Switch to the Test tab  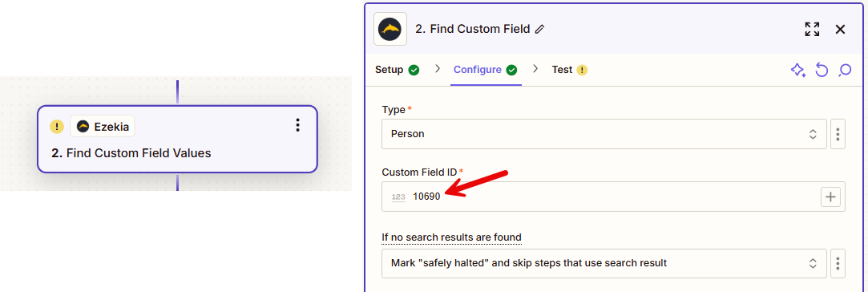click(569, 70)
